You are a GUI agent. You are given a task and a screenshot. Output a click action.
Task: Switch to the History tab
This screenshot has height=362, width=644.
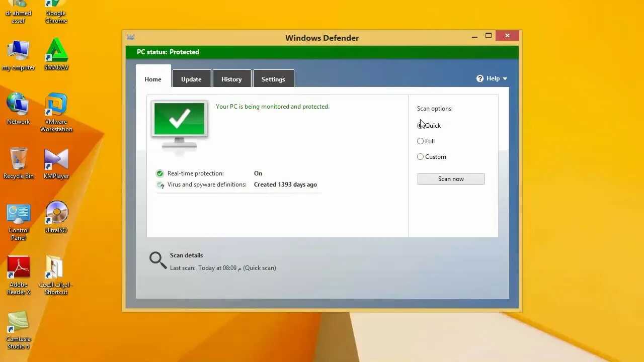[x=231, y=79]
